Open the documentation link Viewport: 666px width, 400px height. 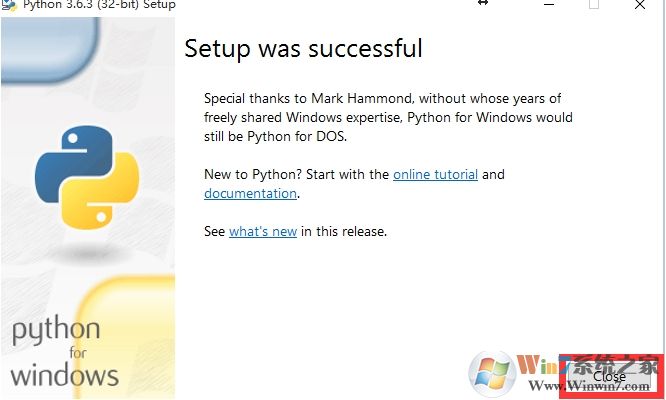point(250,193)
